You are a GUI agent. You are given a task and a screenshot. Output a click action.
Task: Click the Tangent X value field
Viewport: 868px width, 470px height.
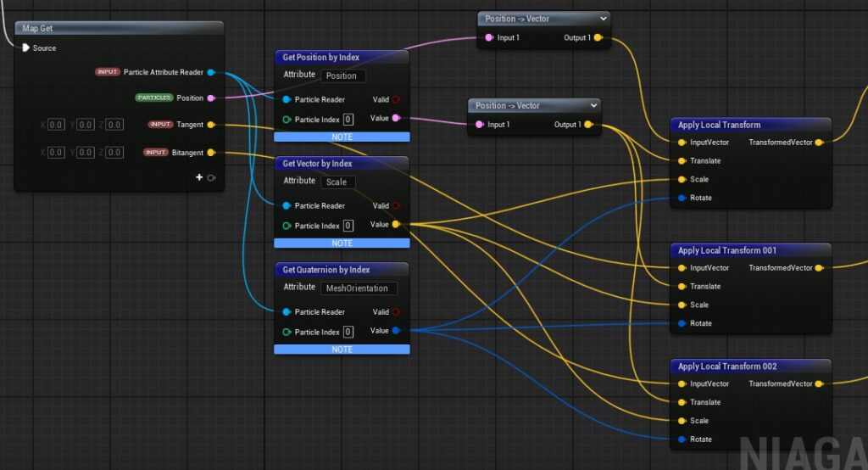tap(56, 125)
